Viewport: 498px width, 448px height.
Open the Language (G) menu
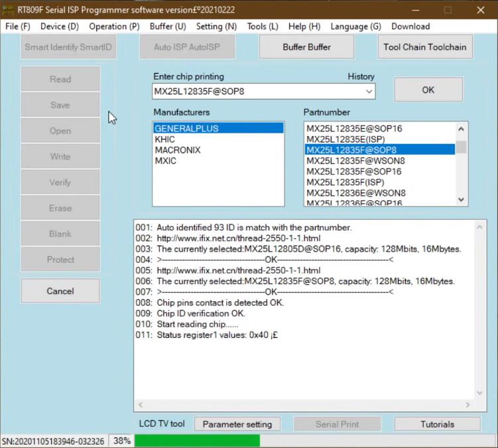click(x=355, y=27)
